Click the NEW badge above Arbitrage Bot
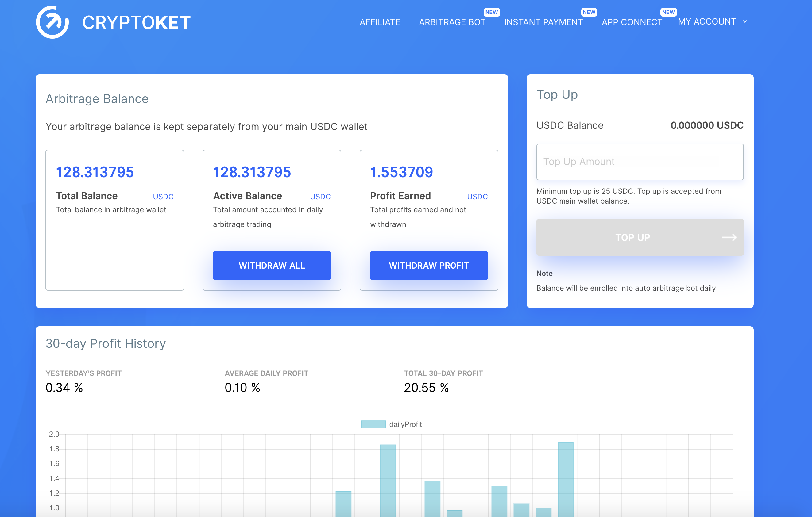Screen dimensions: 812x517 491,12
